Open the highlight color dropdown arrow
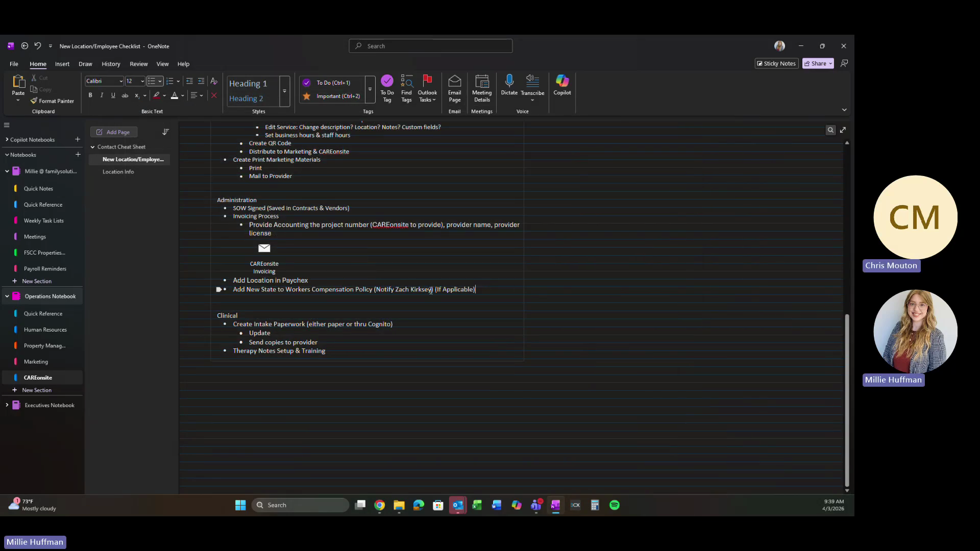The width and height of the screenshot is (980, 551). (x=164, y=95)
